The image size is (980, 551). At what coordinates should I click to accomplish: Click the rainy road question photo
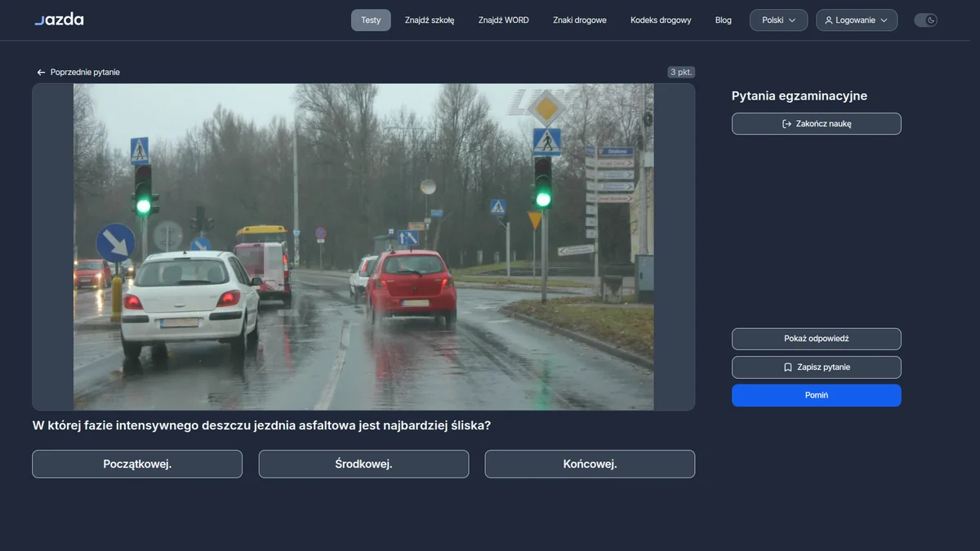pyautogui.click(x=363, y=247)
